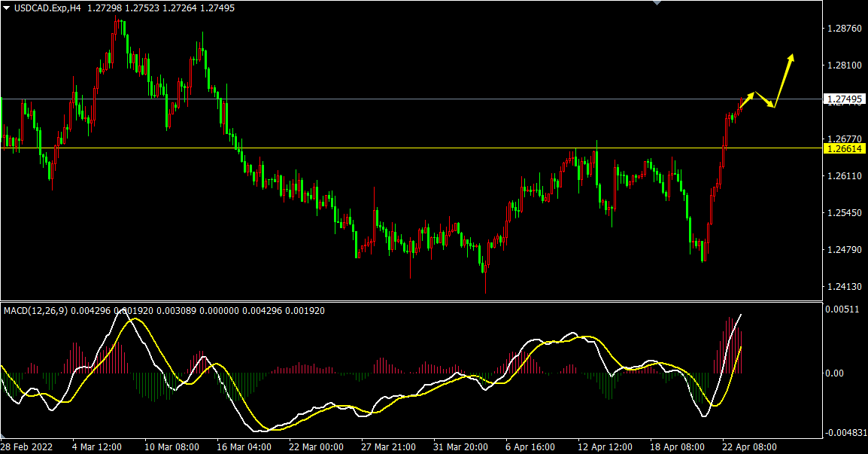This screenshot has width=868, height=454.
Task: Click the MACD scale 0.00 zero level label
Action: (x=836, y=373)
